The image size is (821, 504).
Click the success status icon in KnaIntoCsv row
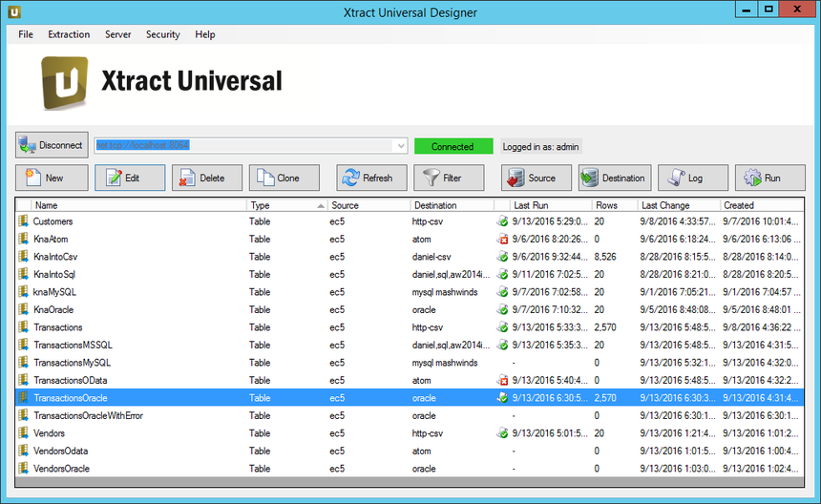click(503, 257)
